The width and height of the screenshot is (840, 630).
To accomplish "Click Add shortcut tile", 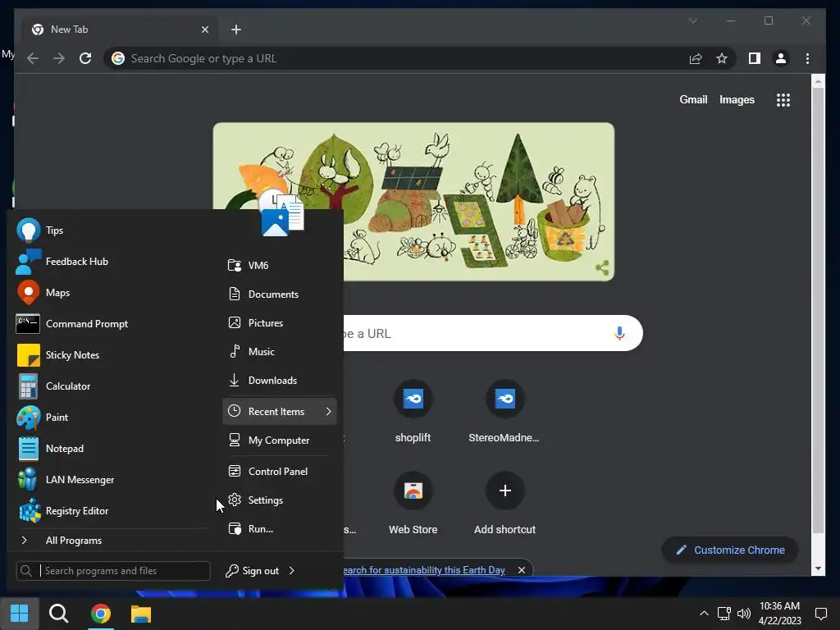I will pos(504,504).
